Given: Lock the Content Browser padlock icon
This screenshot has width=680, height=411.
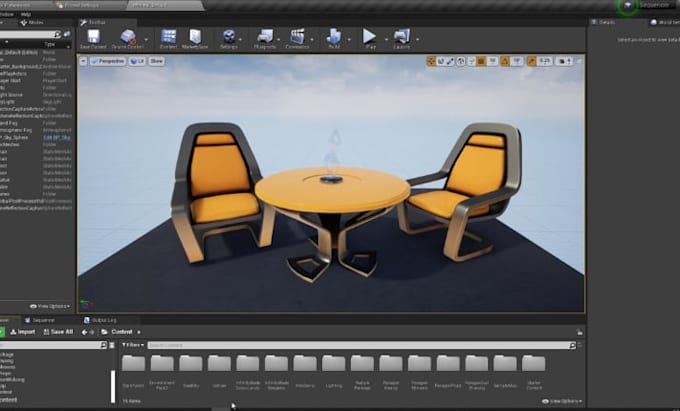Looking at the screenshot, I should click(580, 333).
